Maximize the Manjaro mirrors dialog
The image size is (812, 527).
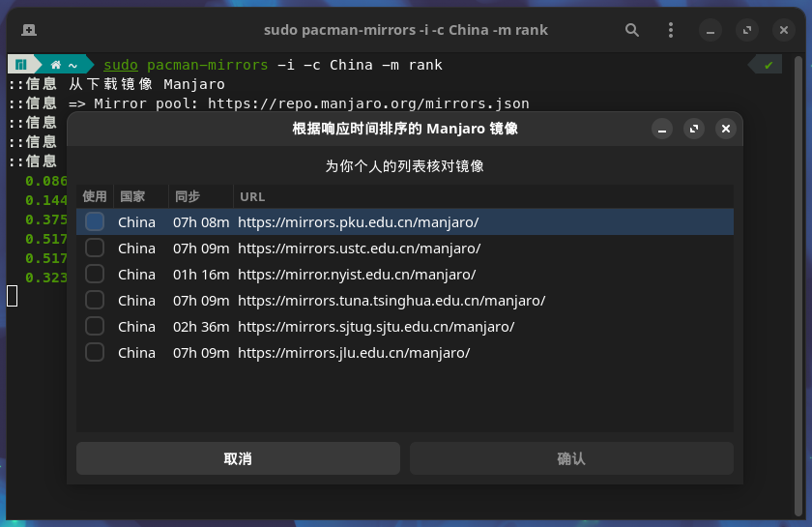[694, 129]
